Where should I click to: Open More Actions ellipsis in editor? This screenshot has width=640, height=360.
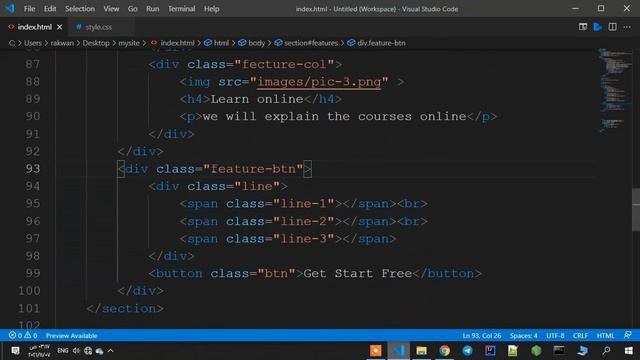coord(627,27)
